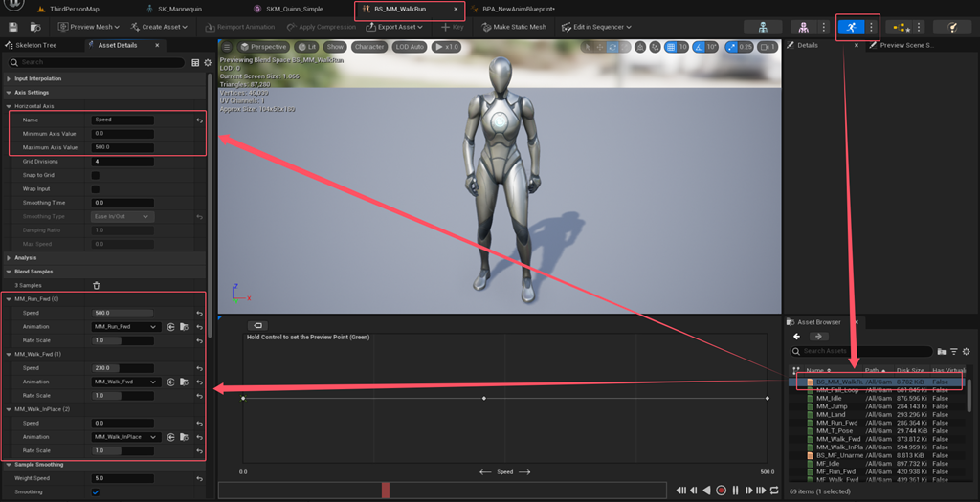Use selected asset for MM_Run_Fwd animation
Viewport: 980px width, 502px height.
pos(170,327)
